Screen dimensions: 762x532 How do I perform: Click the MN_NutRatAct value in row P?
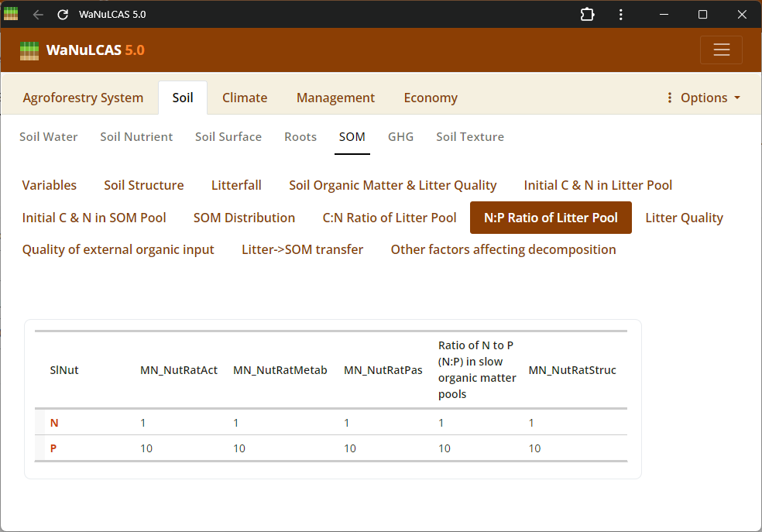[146, 448]
